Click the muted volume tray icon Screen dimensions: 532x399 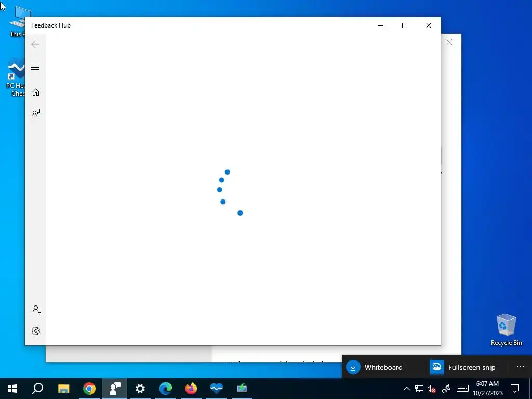tap(432, 389)
